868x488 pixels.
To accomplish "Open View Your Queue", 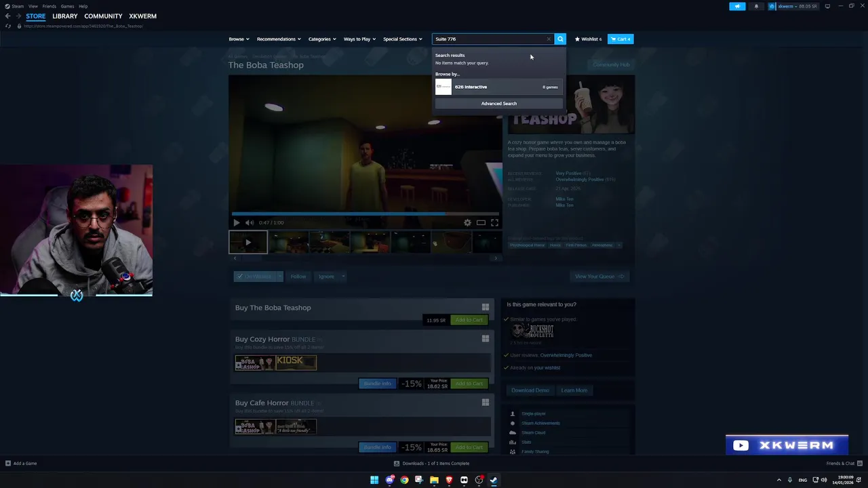I will pos(599,277).
